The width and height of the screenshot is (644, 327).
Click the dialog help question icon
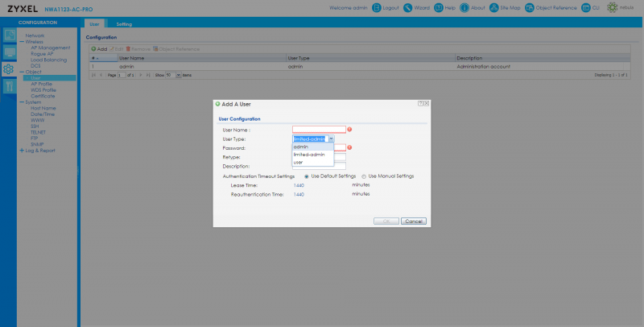click(x=420, y=104)
